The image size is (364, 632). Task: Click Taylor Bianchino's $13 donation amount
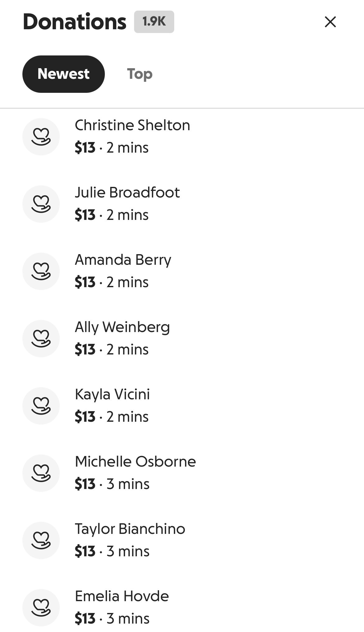tap(85, 551)
